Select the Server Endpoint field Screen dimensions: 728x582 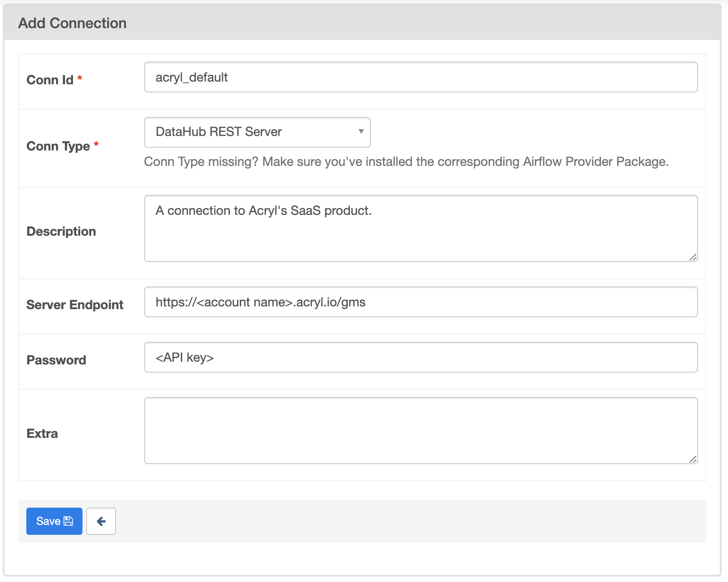coord(421,302)
